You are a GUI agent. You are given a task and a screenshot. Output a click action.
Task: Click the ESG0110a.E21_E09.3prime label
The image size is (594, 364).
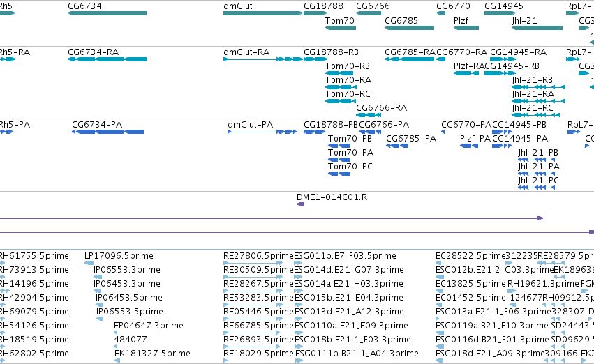(351, 326)
